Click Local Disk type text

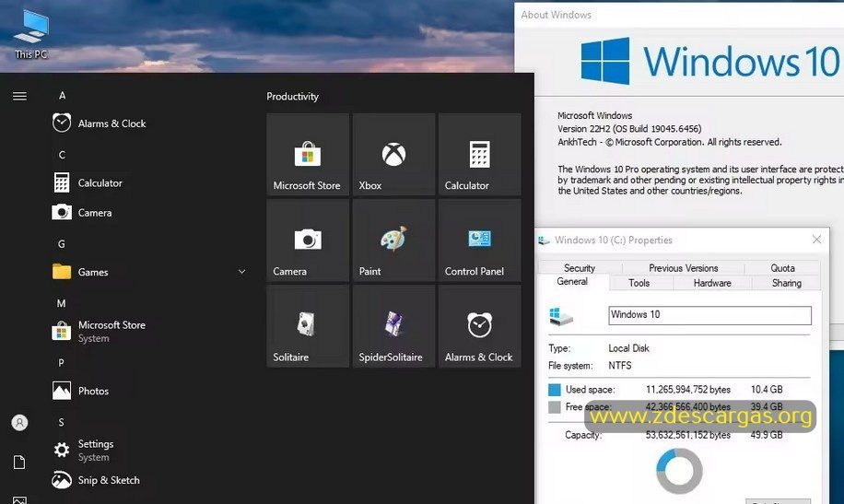[x=628, y=348]
